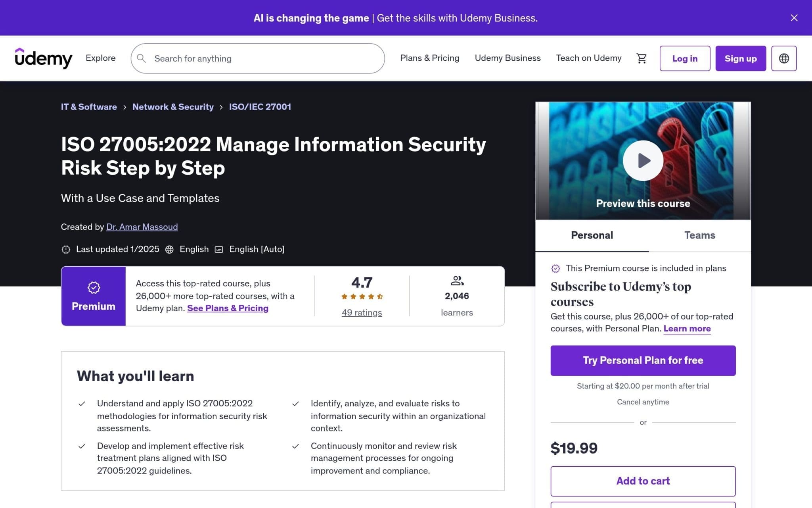Click the course title heading
Image resolution: width=812 pixels, height=508 pixels.
(x=273, y=156)
